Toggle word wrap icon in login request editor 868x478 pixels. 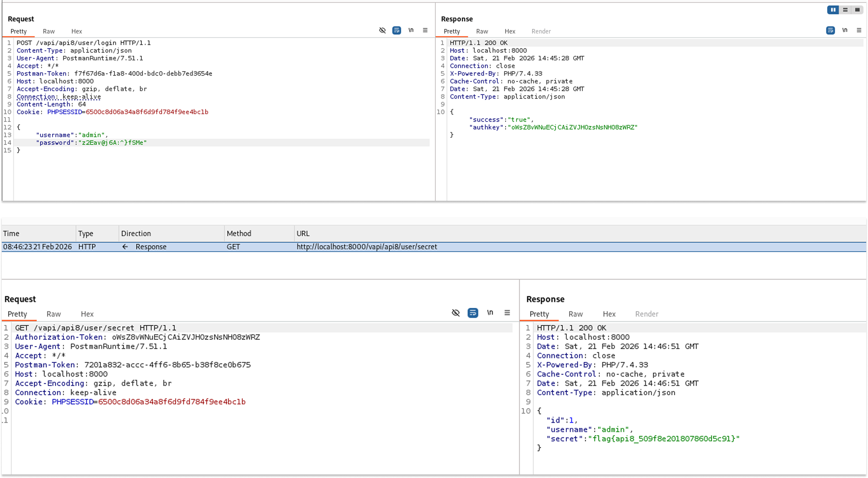(x=397, y=30)
